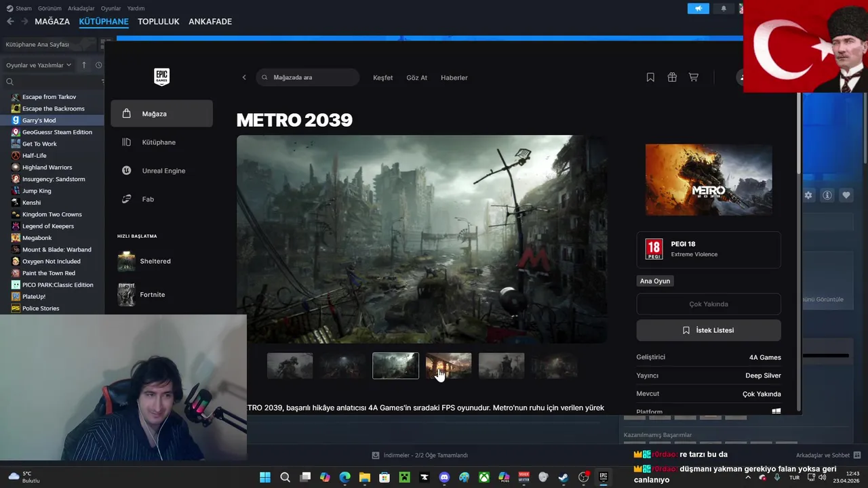Open Epic Haberler tab
868x488 pixels.
click(x=454, y=77)
